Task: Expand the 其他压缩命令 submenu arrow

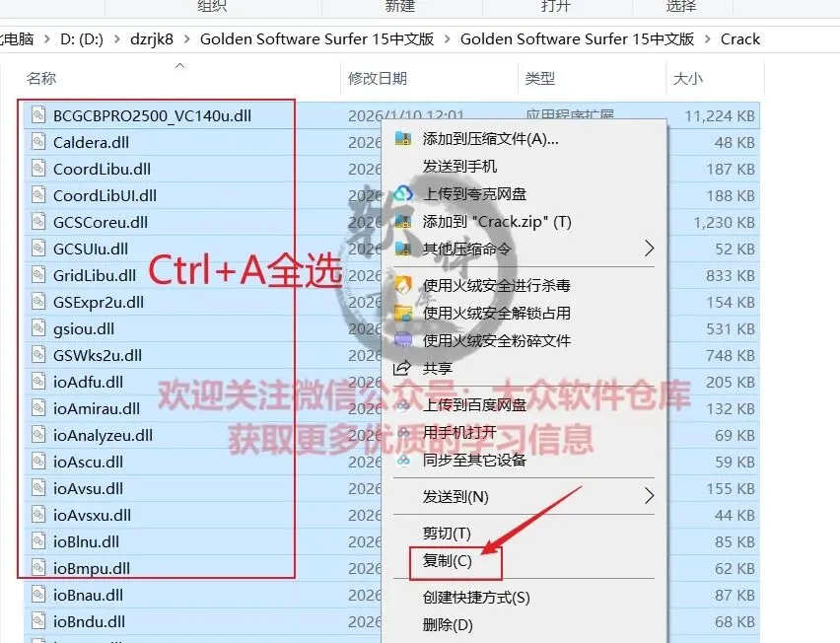Action: pos(649,249)
